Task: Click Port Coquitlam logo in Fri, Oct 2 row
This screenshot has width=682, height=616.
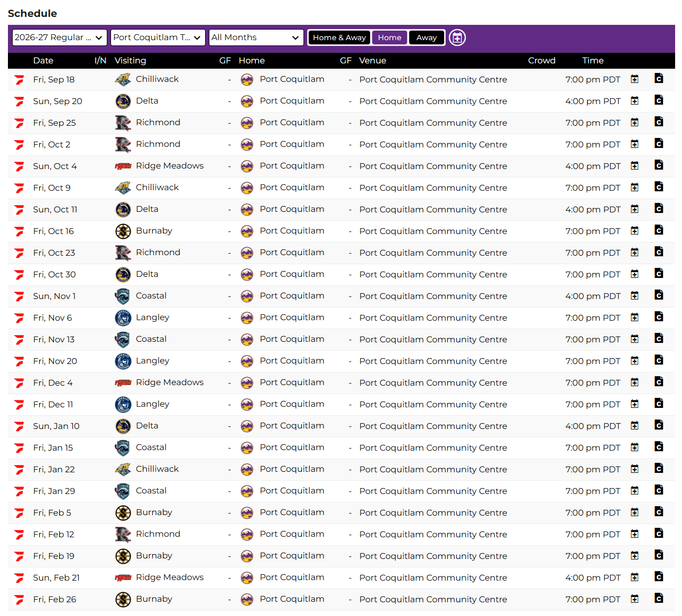Action: tap(247, 145)
